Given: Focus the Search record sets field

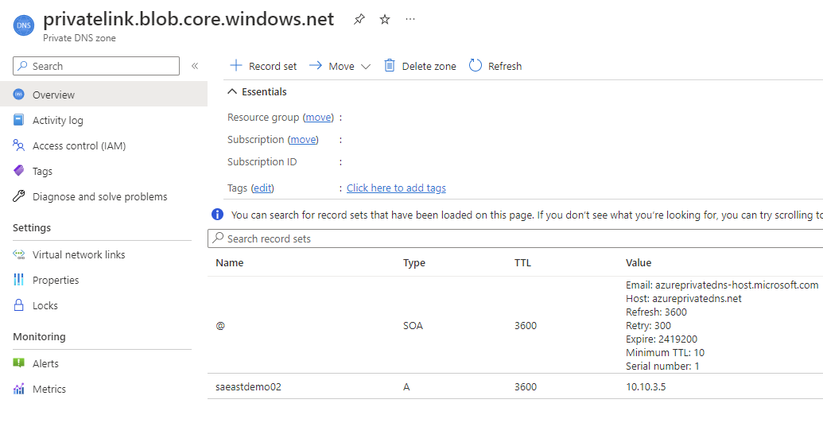Looking at the screenshot, I should point(515,238).
